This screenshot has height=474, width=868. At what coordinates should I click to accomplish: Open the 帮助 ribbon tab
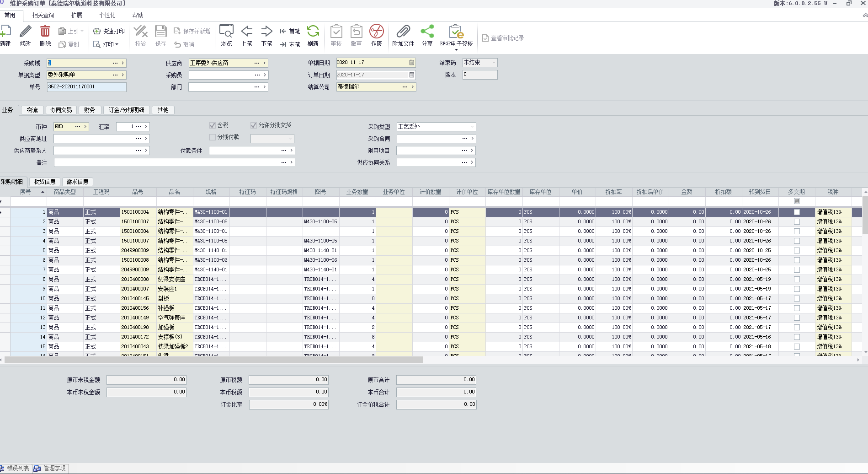click(138, 15)
